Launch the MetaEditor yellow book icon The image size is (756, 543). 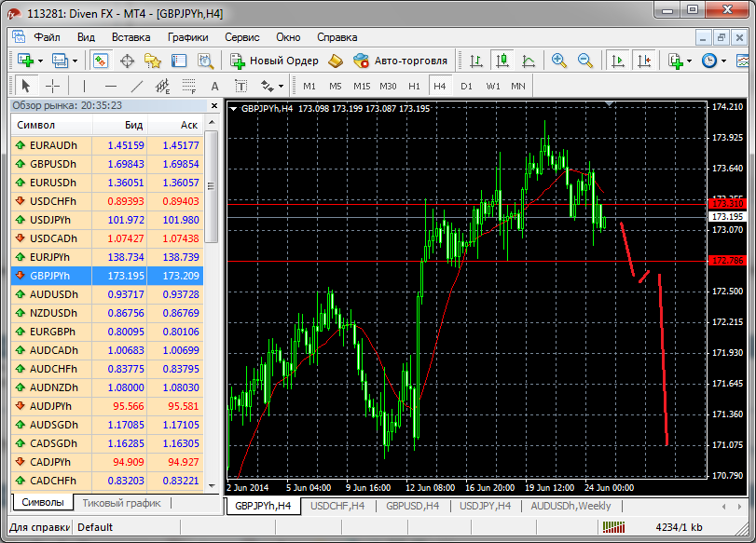pyautogui.click(x=335, y=61)
